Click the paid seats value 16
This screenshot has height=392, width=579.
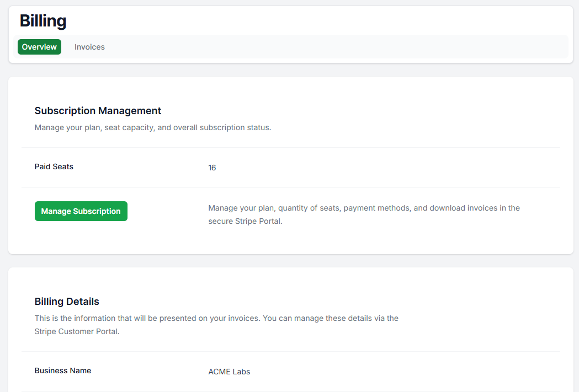[x=212, y=168]
